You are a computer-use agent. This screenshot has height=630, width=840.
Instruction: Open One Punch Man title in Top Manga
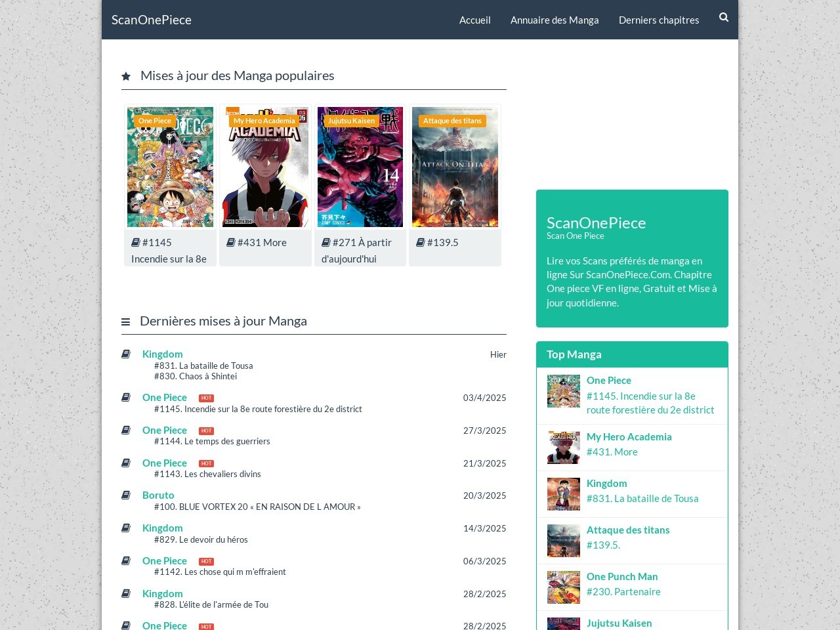click(x=622, y=576)
